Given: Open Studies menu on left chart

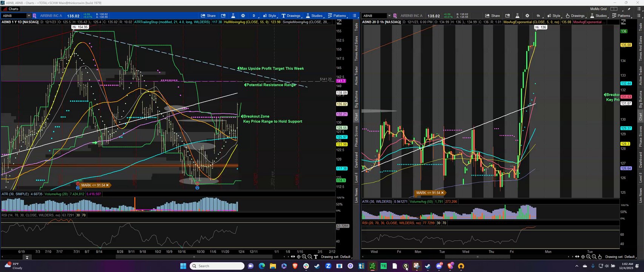Looking at the screenshot, I should pyautogui.click(x=315, y=15).
